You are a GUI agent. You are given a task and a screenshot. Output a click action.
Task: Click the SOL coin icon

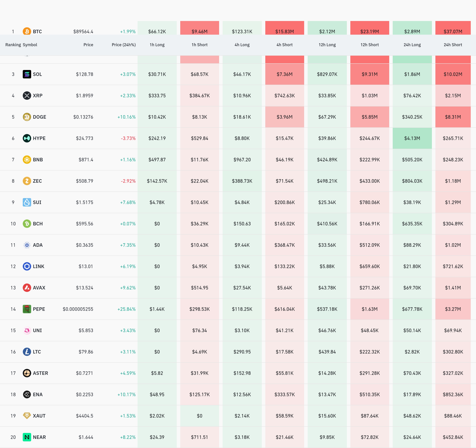[27, 74]
